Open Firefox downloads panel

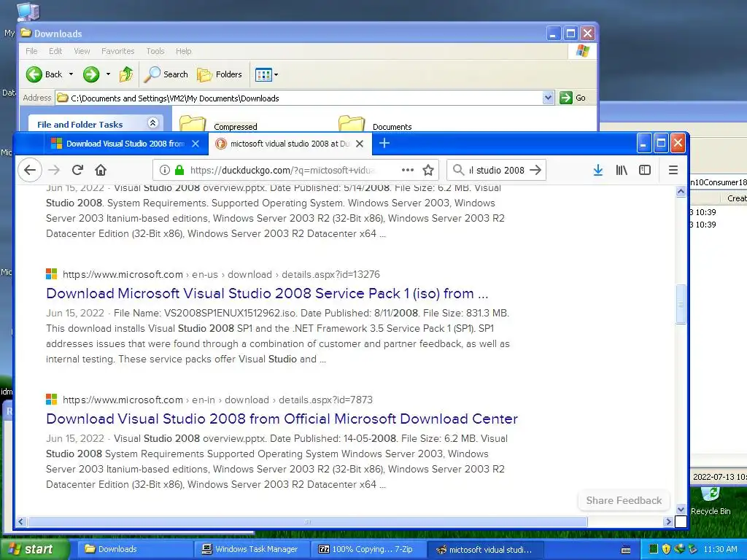tap(598, 170)
